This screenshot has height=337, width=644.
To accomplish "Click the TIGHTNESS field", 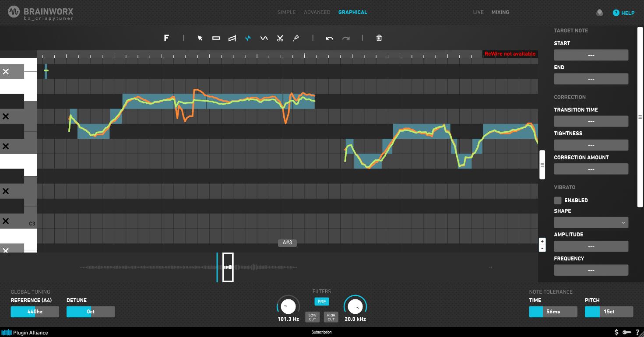I will [x=591, y=145].
